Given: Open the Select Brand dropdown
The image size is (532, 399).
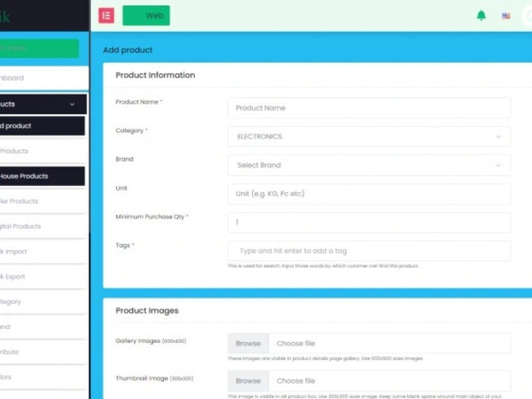Looking at the screenshot, I should point(369,165).
